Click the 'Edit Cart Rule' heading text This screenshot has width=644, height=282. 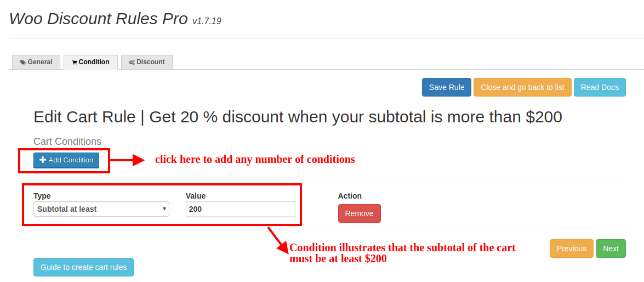coord(298,117)
